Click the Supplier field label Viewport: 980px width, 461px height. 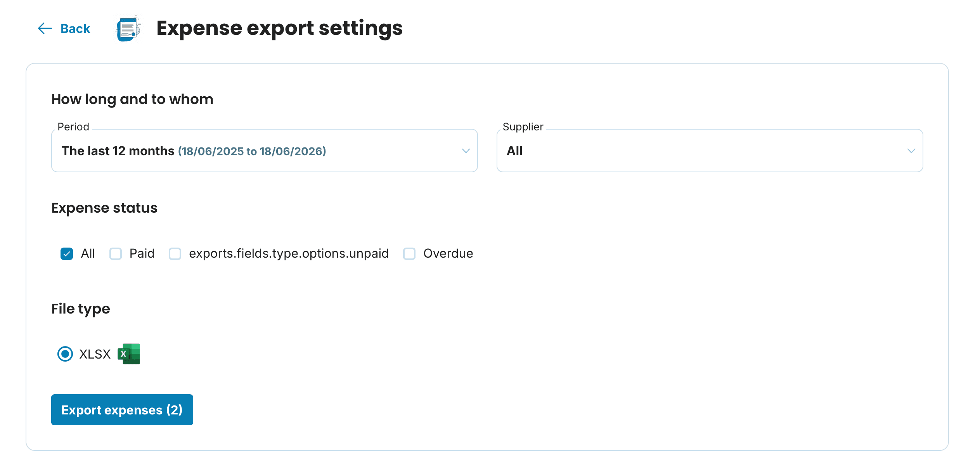pos(523,127)
